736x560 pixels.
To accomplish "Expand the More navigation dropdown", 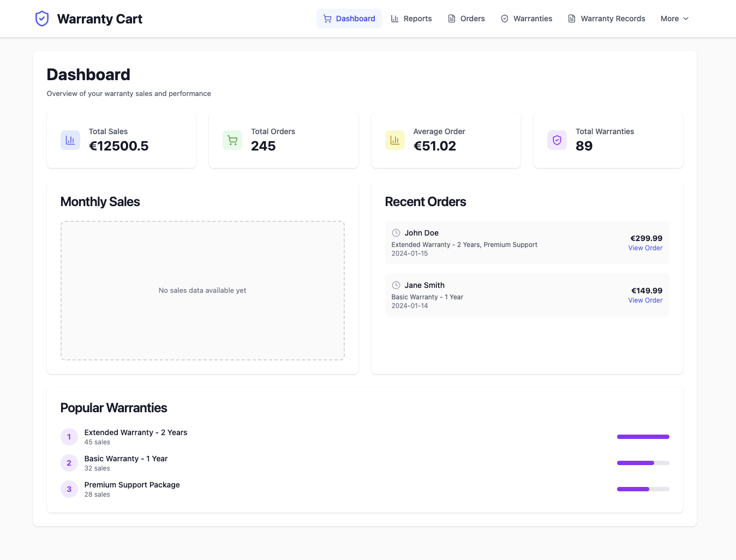I will 674,19.
